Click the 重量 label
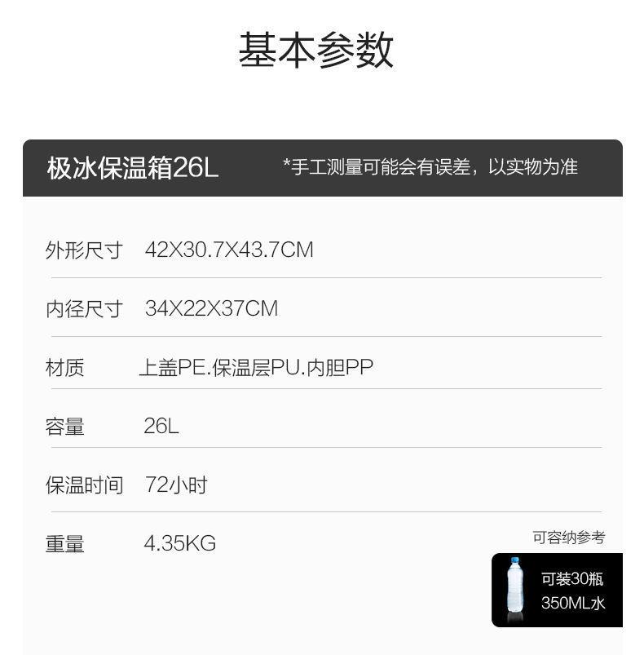The image size is (644, 655). (64, 544)
